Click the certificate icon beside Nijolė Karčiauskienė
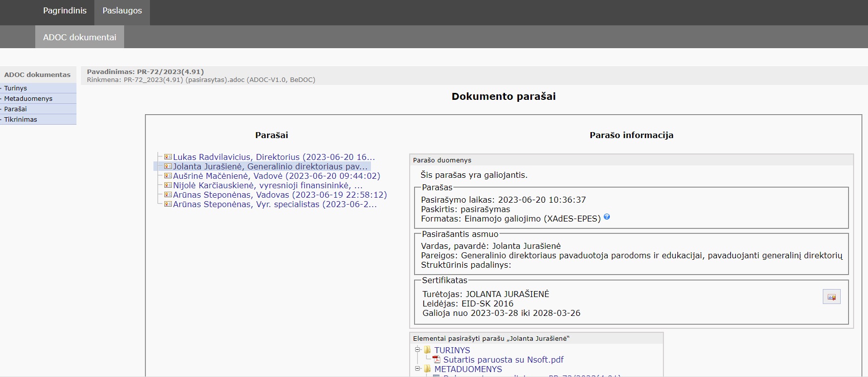This screenshot has height=377, width=868. click(168, 185)
